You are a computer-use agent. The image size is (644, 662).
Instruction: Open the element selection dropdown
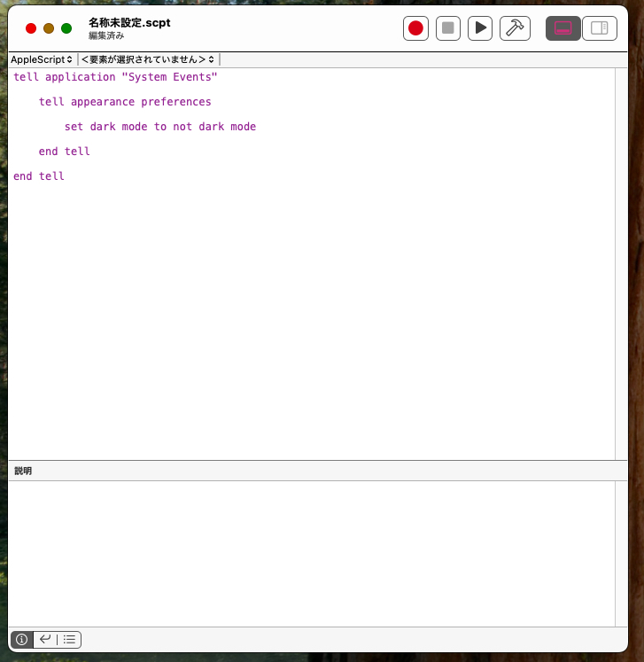point(148,59)
